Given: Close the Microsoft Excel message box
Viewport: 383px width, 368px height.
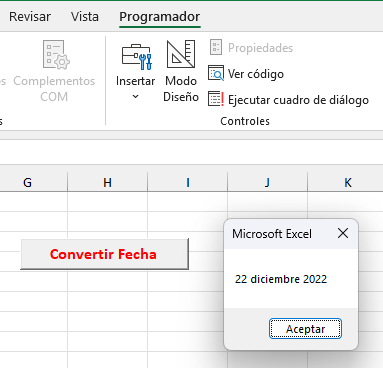Looking at the screenshot, I should click(x=343, y=233).
